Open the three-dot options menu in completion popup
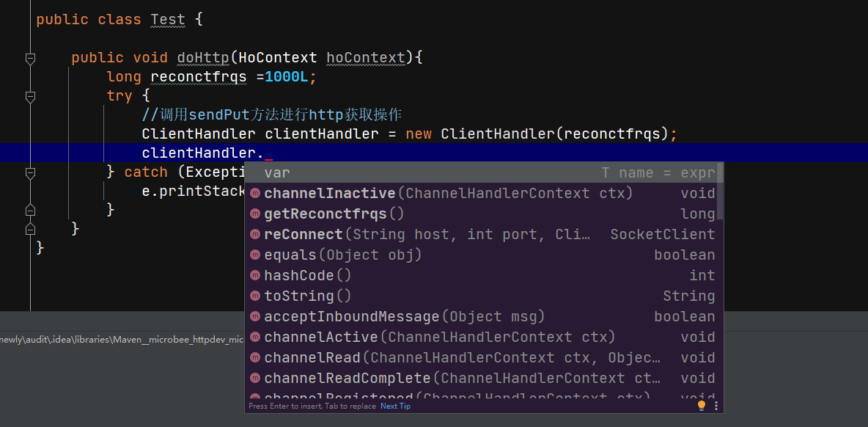 click(x=716, y=406)
